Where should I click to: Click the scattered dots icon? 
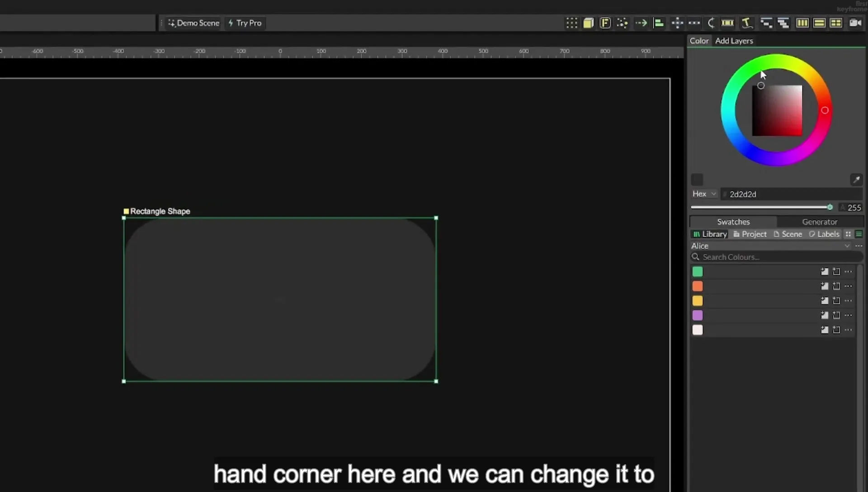tap(623, 23)
